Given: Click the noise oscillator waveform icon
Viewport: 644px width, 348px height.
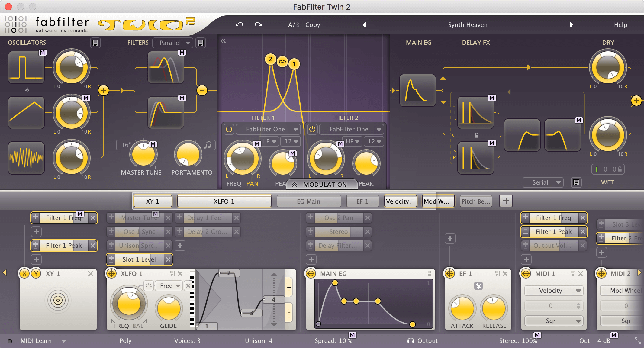Looking at the screenshot, I should [26, 158].
